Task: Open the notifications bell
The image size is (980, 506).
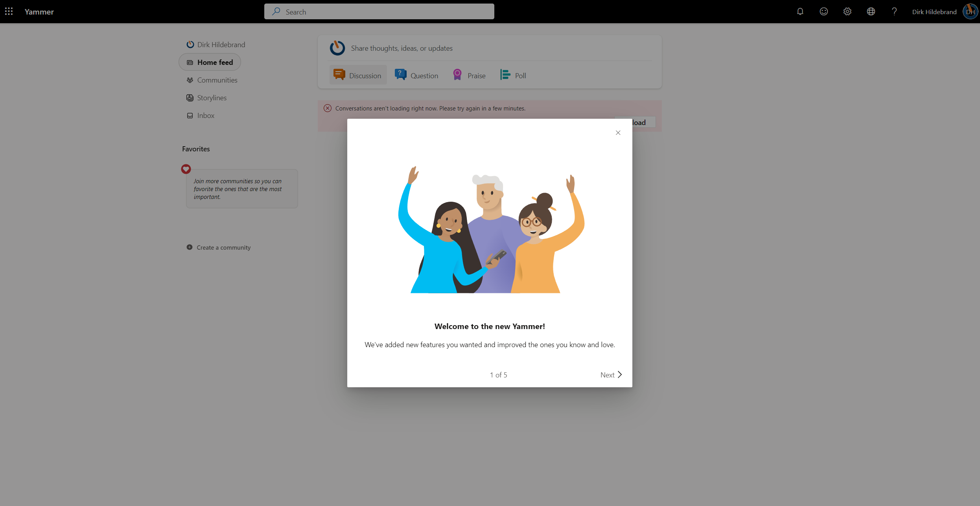Action: point(800,11)
